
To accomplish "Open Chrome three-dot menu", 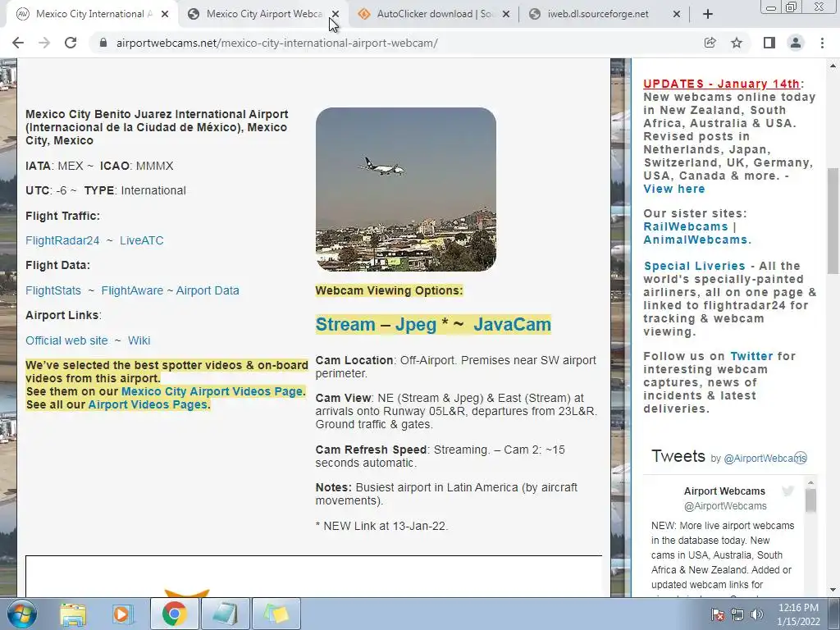I will tap(822, 43).
